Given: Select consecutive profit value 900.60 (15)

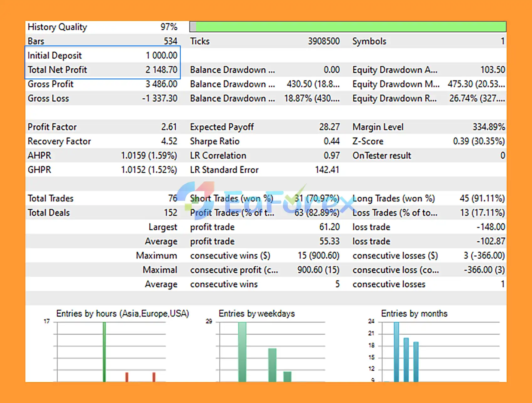Looking at the screenshot, I should [318, 270].
